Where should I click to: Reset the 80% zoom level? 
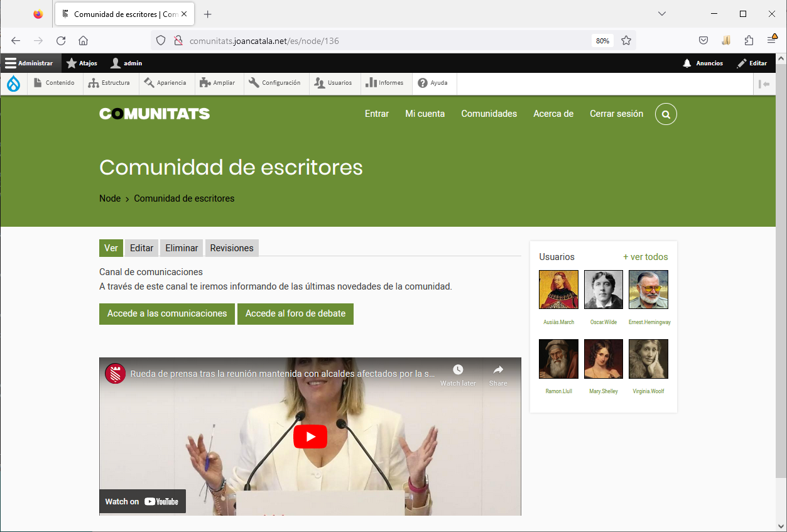pyautogui.click(x=602, y=41)
